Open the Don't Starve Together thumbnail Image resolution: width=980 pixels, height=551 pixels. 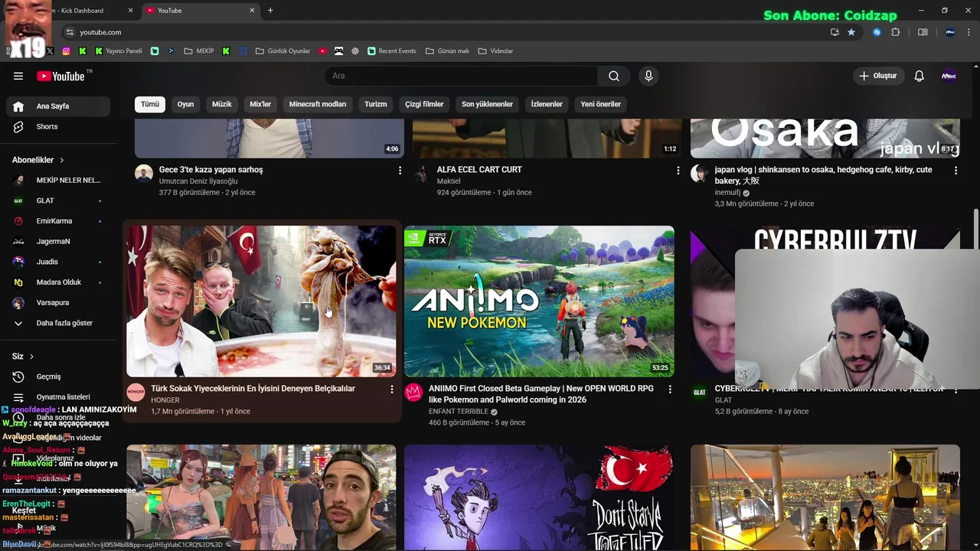click(x=539, y=497)
